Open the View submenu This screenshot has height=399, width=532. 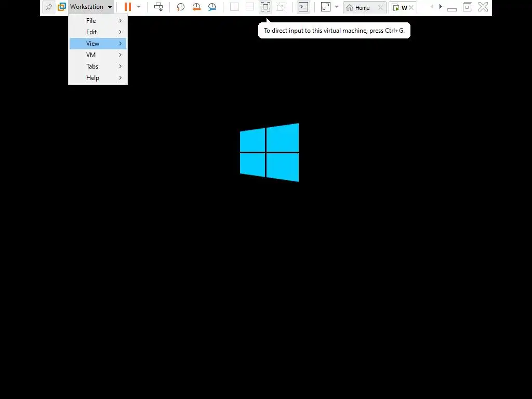[98, 44]
